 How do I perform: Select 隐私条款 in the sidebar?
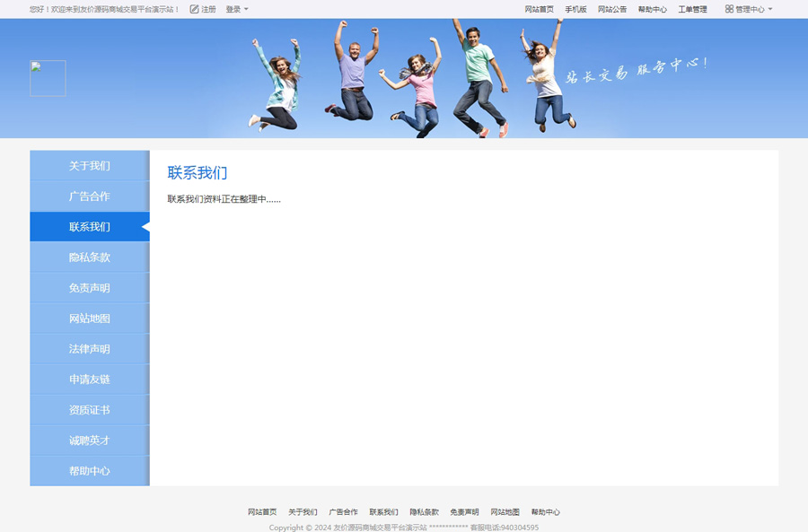[89, 257]
